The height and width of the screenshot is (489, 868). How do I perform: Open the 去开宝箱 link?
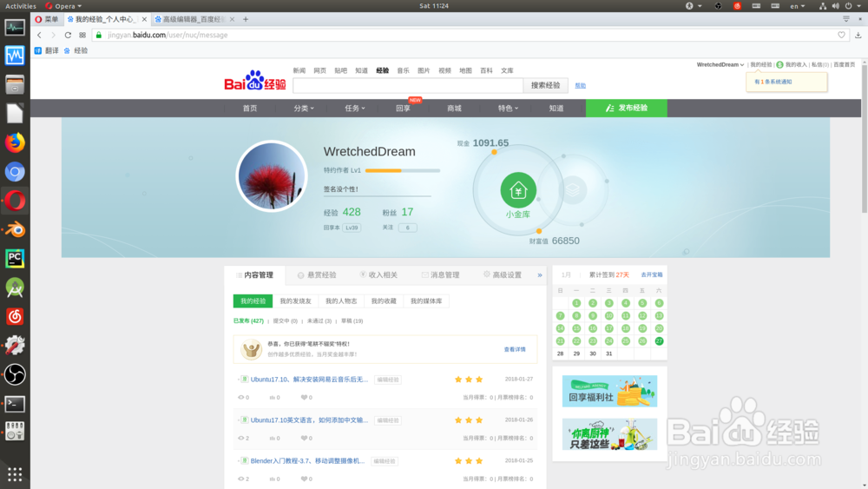652,274
